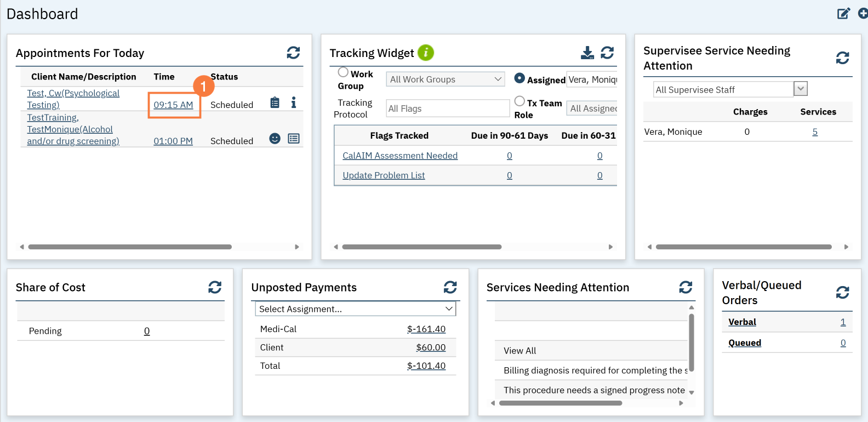Select the Work Group radio button
This screenshot has height=422, width=868.
tap(344, 72)
